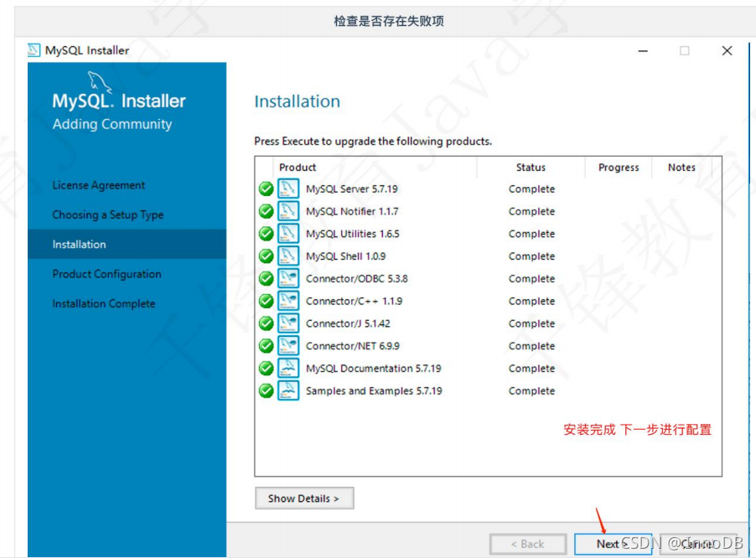Select the Connector/NET 6.9.9 row text
756x558 pixels.
pyautogui.click(x=353, y=345)
